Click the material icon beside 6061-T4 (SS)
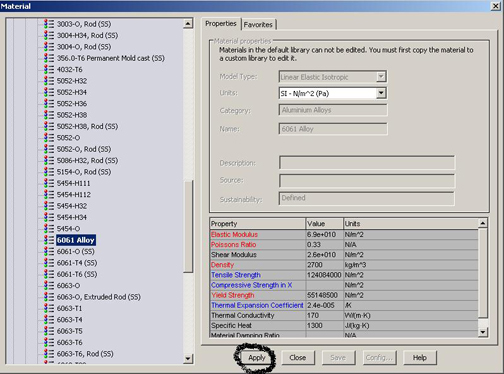Image resolution: width=504 pixels, height=374 pixels. pyautogui.click(x=49, y=263)
